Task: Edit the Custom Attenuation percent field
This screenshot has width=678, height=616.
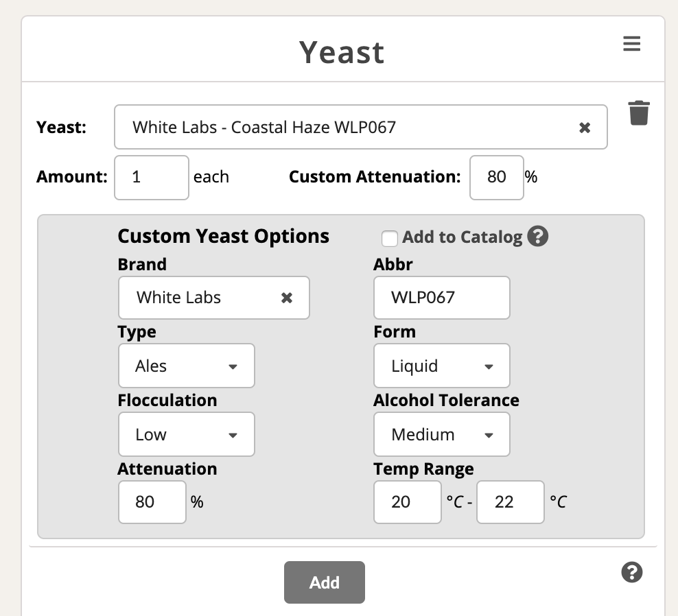Action: click(496, 177)
